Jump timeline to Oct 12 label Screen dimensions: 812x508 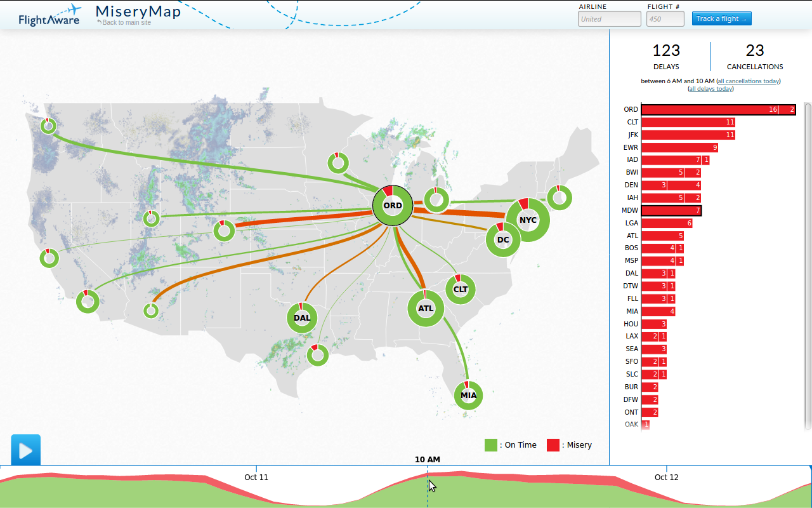[x=667, y=477]
